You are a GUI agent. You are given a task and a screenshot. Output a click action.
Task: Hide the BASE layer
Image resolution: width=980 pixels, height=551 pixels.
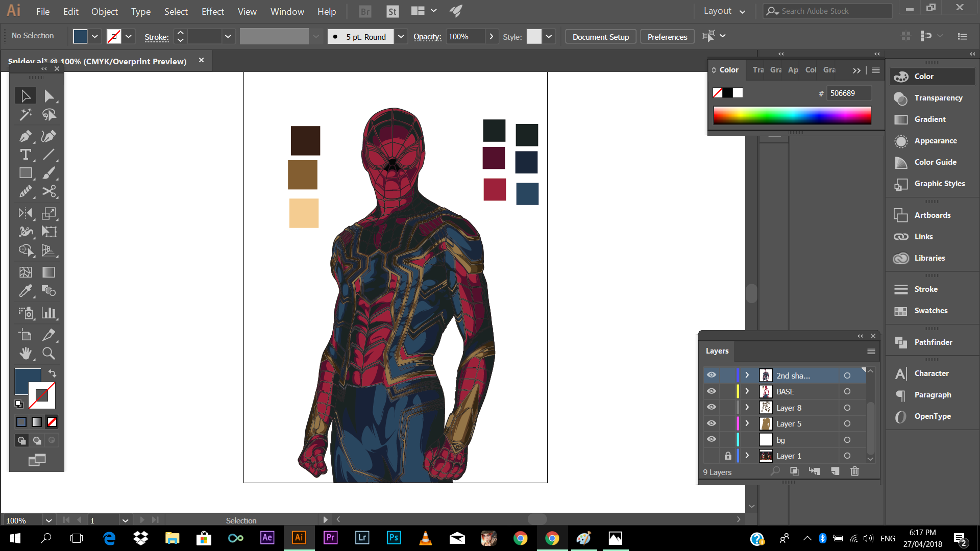click(712, 391)
